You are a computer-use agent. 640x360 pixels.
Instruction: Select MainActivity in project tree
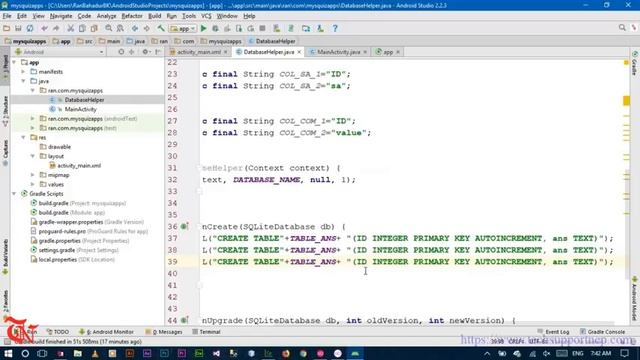click(x=80, y=109)
